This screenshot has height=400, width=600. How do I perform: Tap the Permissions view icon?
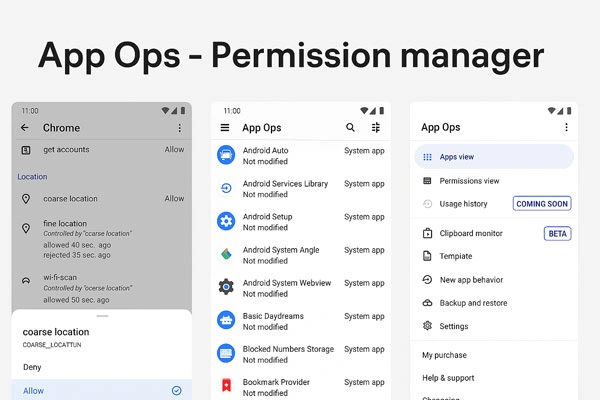(427, 181)
